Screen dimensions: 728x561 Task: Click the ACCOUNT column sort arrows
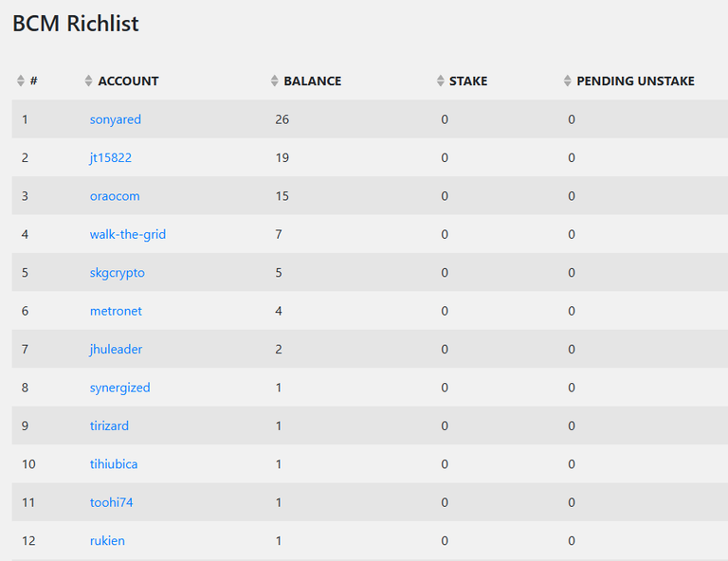[89, 81]
